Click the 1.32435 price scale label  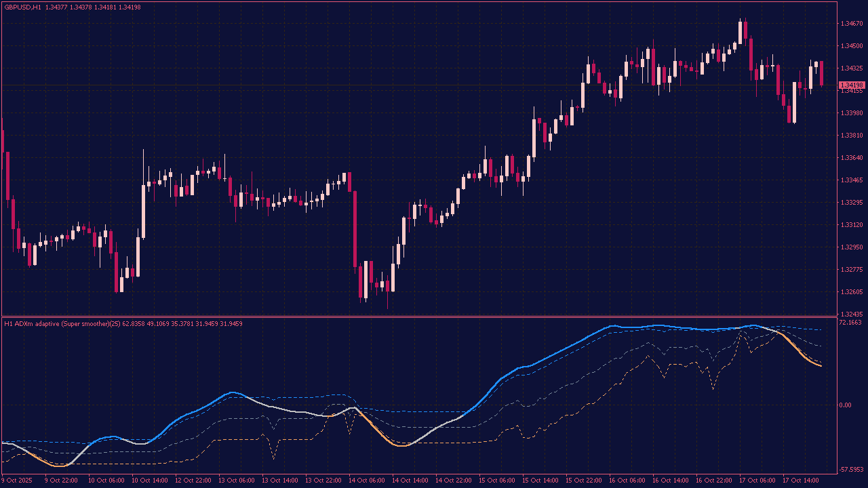click(851, 314)
